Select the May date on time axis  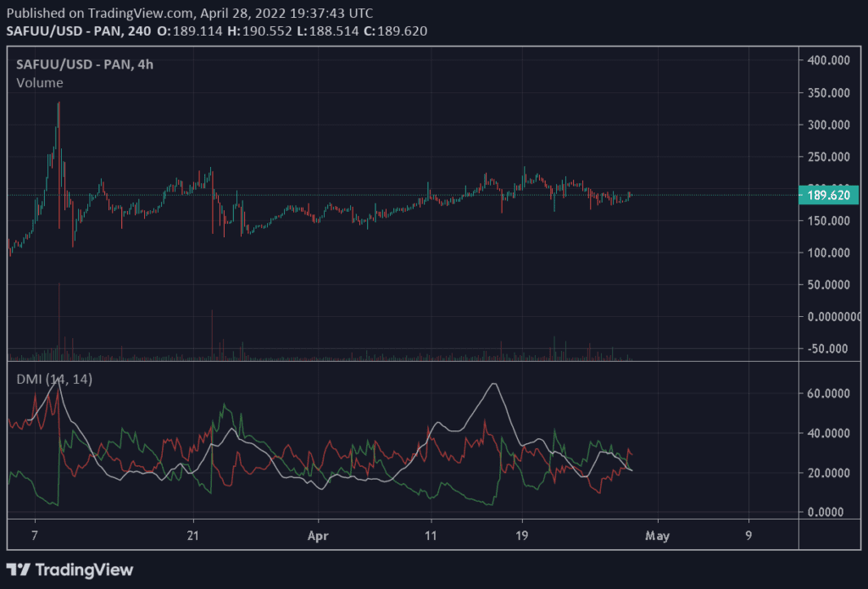point(658,536)
